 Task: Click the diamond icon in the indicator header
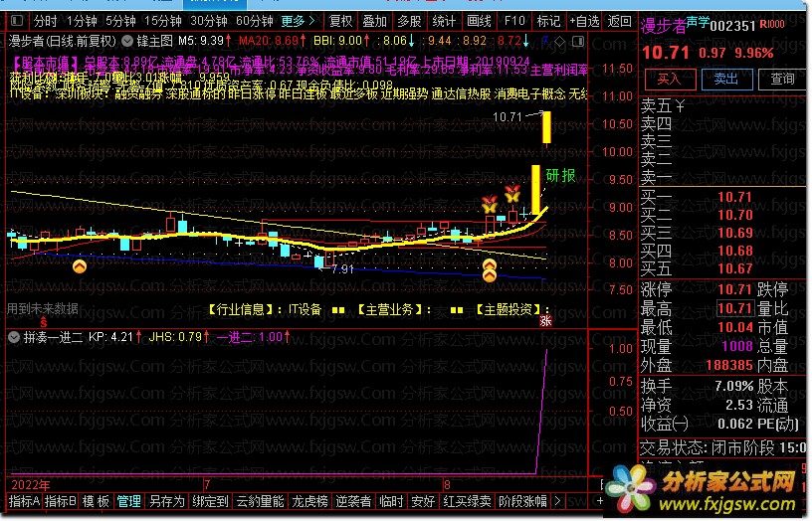click(560, 41)
